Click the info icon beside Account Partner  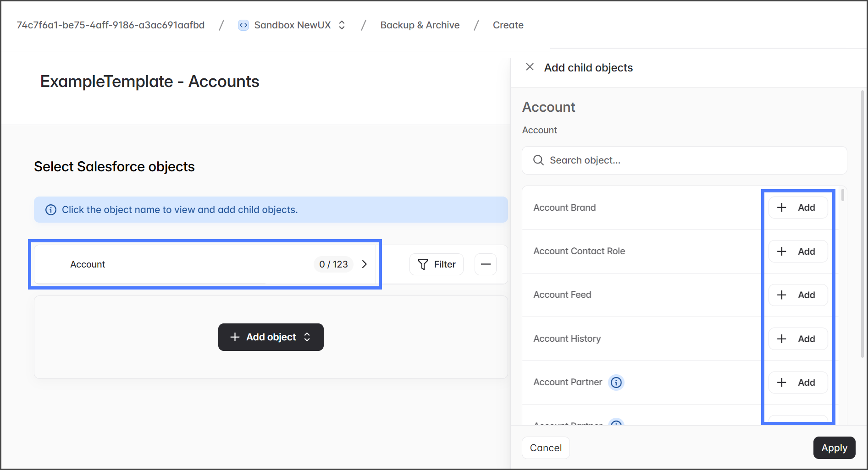tap(616, 382)
